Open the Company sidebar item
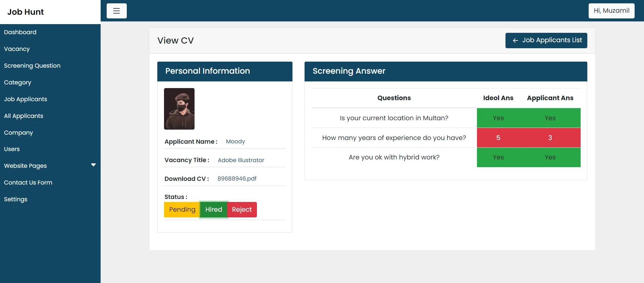The height and width of the screenshot is (283, 644). (x=18, y=133)
